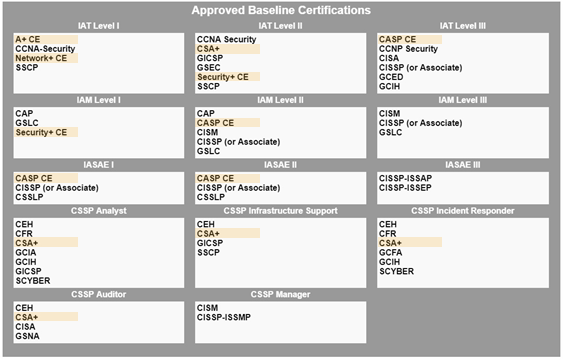
Task: Select CASP CE under IASAE I
Action: [33, 178]
